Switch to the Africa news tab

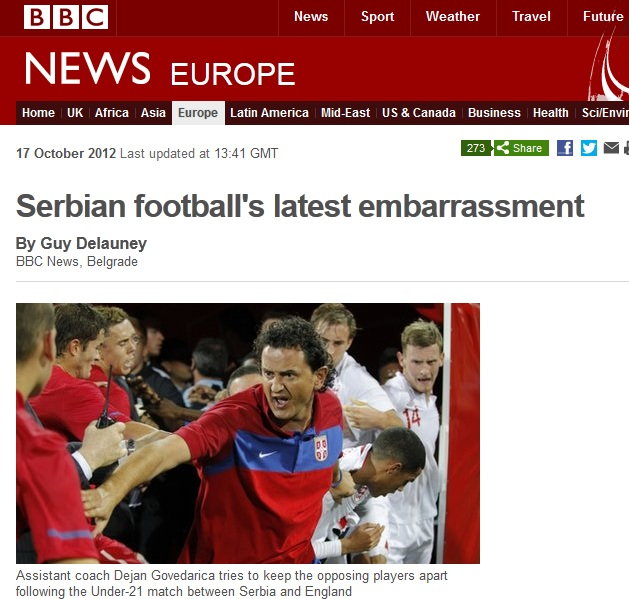pos(112,113)
